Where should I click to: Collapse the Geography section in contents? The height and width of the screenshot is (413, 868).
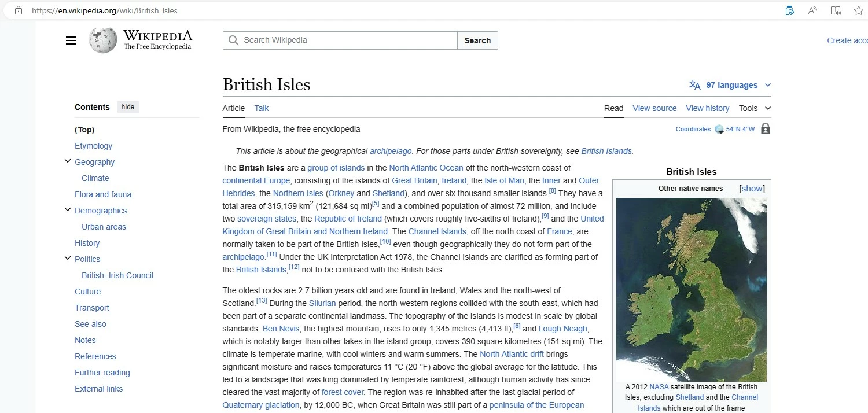(68, 161)
